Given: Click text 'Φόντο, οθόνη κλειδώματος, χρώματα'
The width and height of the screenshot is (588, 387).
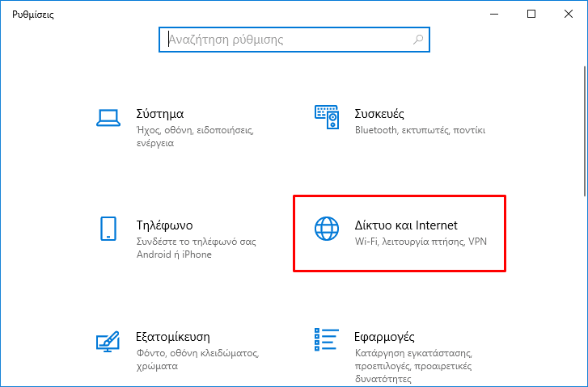Looking at the screenshot, I should [x=198, y=360].
